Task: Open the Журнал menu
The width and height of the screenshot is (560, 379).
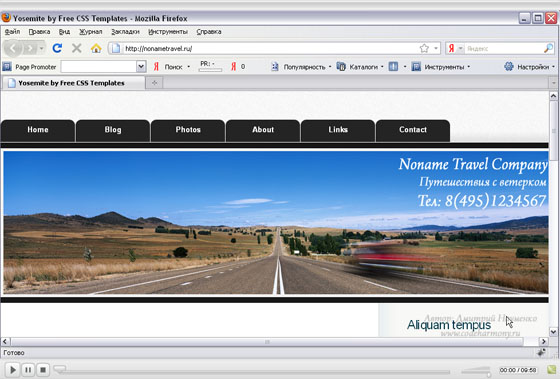Action: point(91,32)
